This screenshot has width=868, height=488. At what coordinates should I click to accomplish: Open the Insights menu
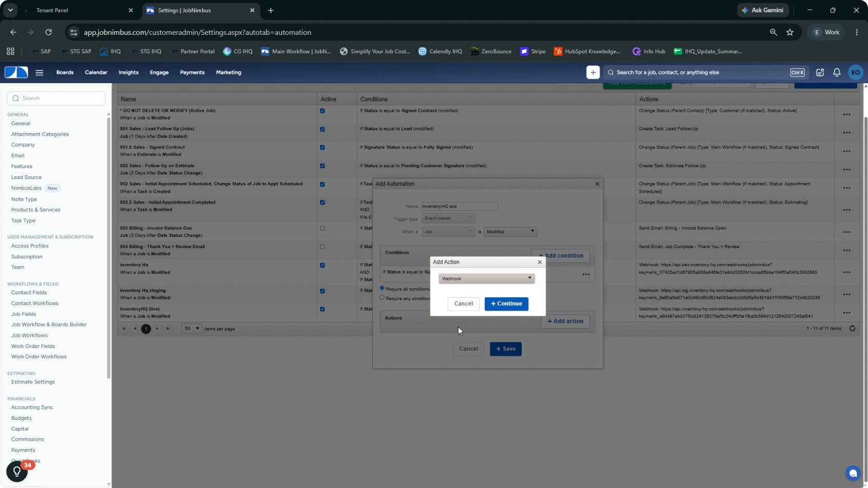tap(129, 72)
